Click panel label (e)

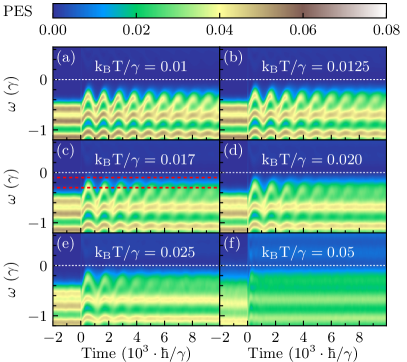65,244
